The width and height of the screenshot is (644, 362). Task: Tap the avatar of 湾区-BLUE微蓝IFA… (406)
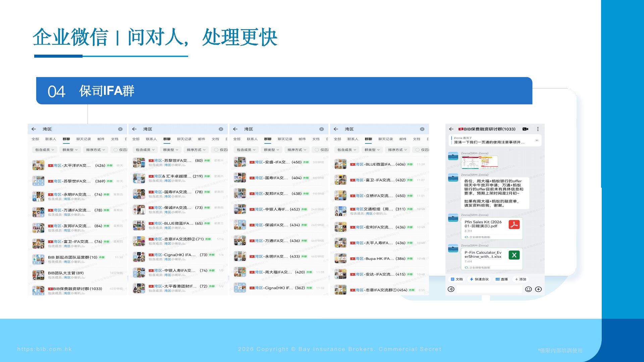[x=340, y=164]
